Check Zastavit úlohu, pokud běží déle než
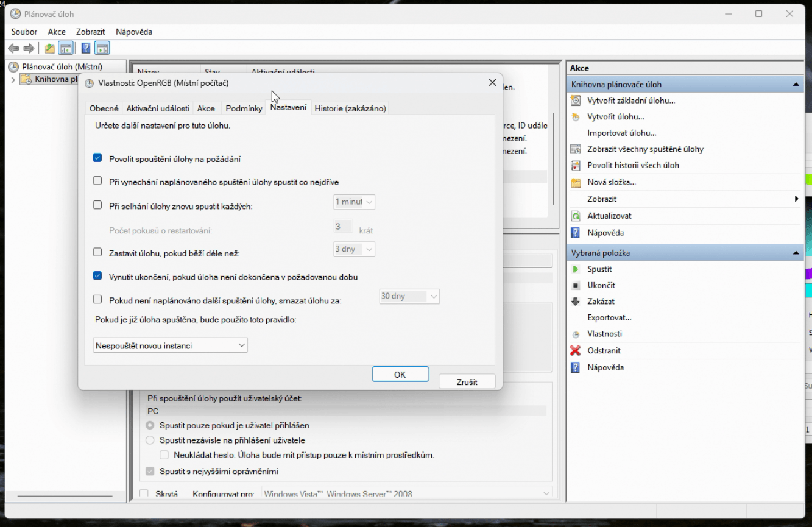 [x=97, y=252]
